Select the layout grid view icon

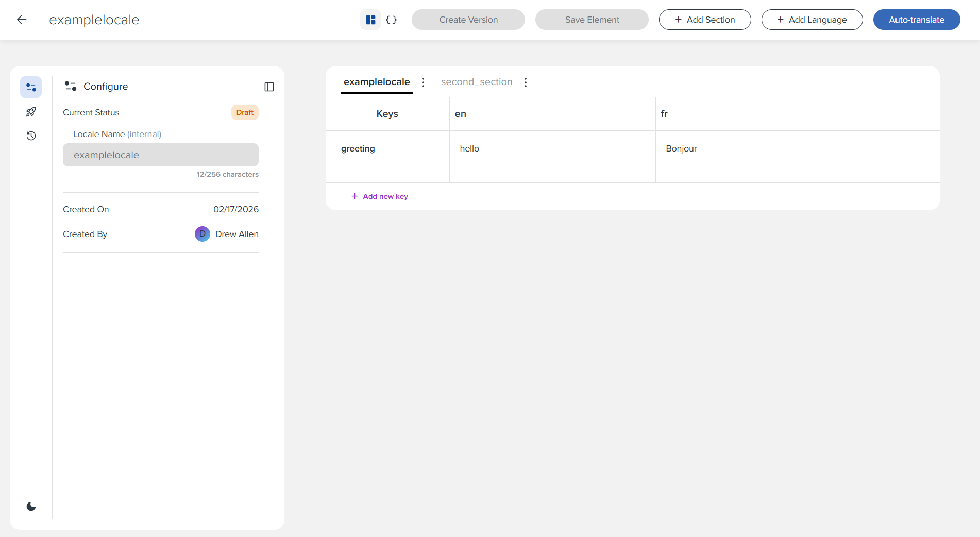pos(370,19)
